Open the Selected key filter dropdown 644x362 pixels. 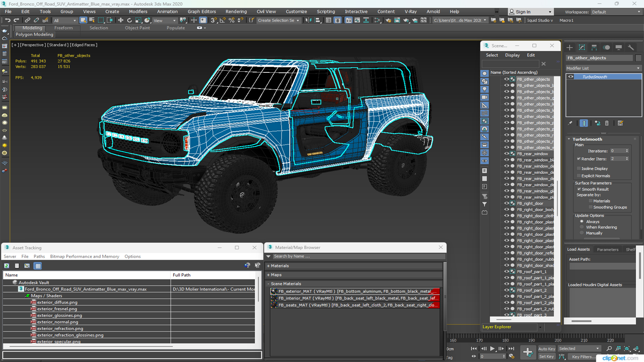click(579, 349)
